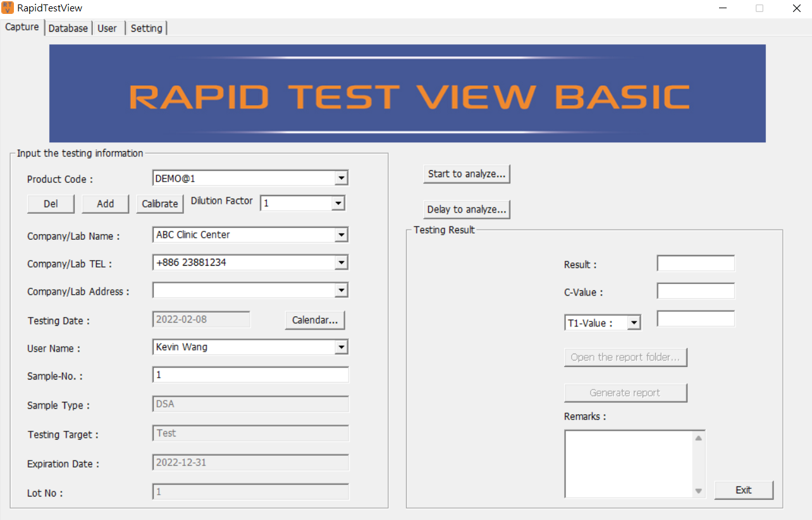Click Delay to analyze... button
812x520 pixels.
(467, 209)
